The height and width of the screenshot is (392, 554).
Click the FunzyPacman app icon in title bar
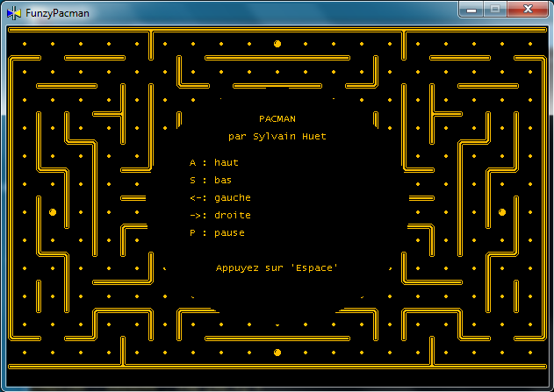click(x=14, y=13)
